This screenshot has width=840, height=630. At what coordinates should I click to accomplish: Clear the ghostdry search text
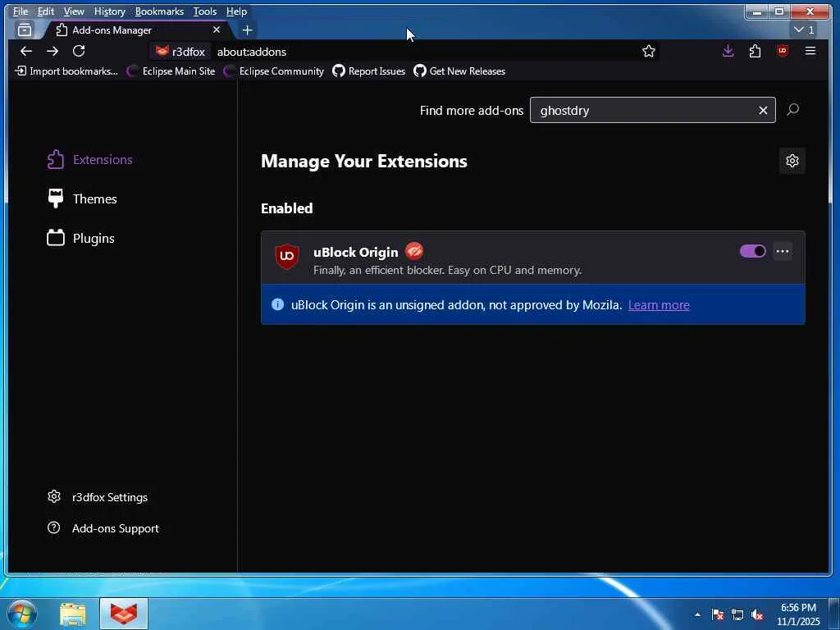click(x=763, y=111)
